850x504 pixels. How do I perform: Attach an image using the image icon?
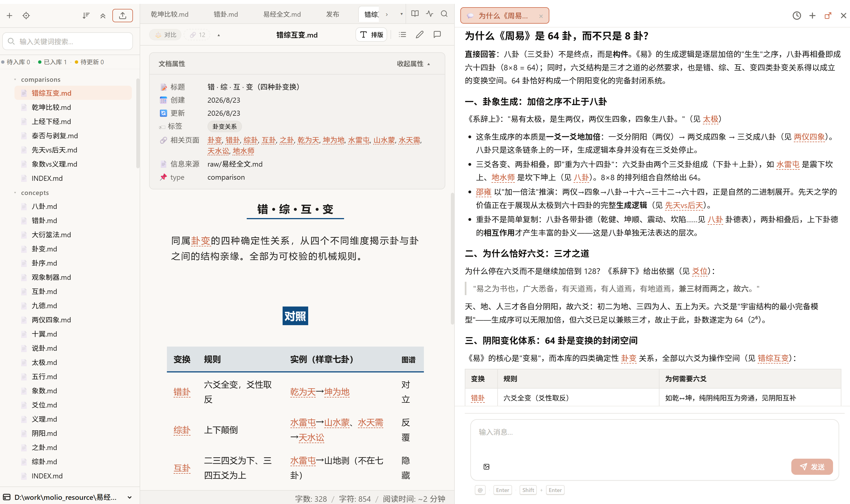click(x=486, y=467)
